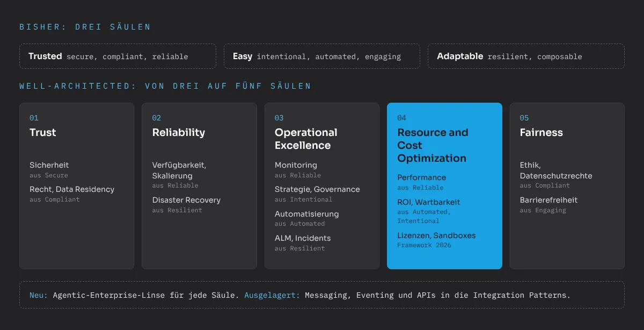This screenshot has width=644, height=330.
Task: Click 'ALM, Incidents' entry
Action: tap(303, 238)
